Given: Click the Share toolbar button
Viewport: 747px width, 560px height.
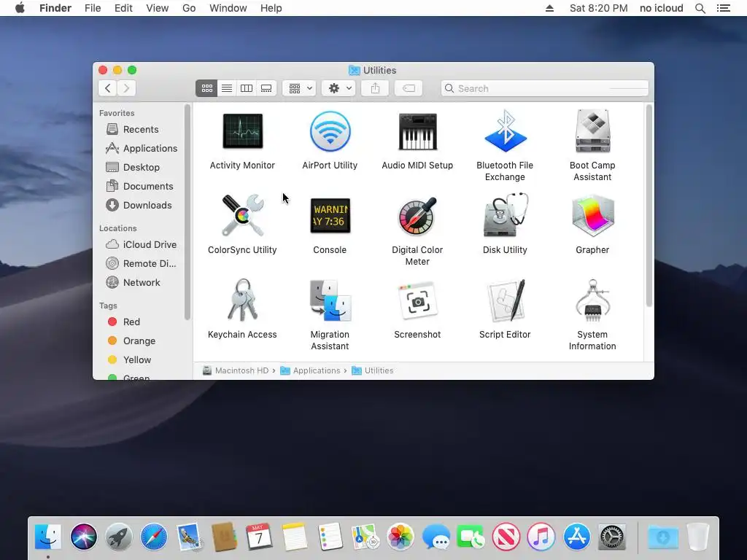Looking at the screenshot, I should tap(376, 88).
